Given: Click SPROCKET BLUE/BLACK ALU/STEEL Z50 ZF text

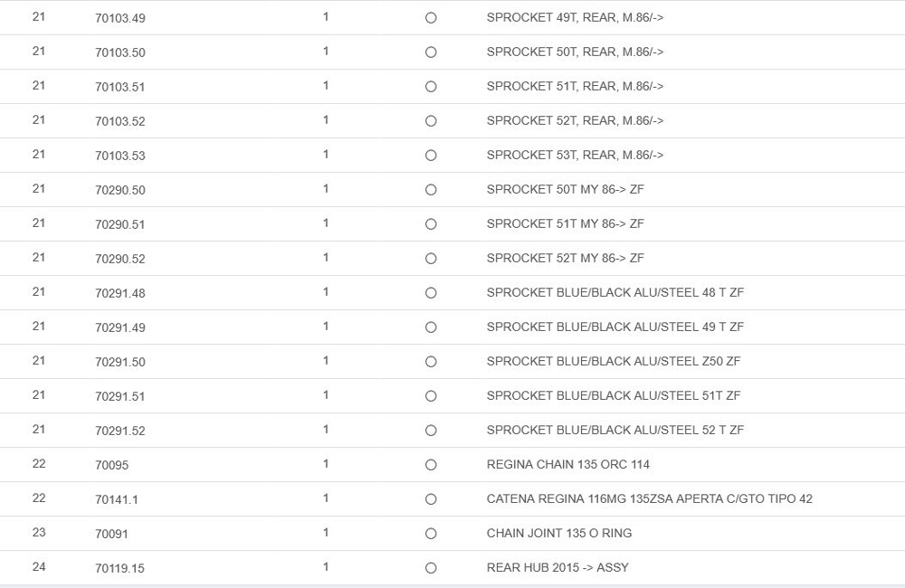Looking at the screenshot, I should 613,361.
